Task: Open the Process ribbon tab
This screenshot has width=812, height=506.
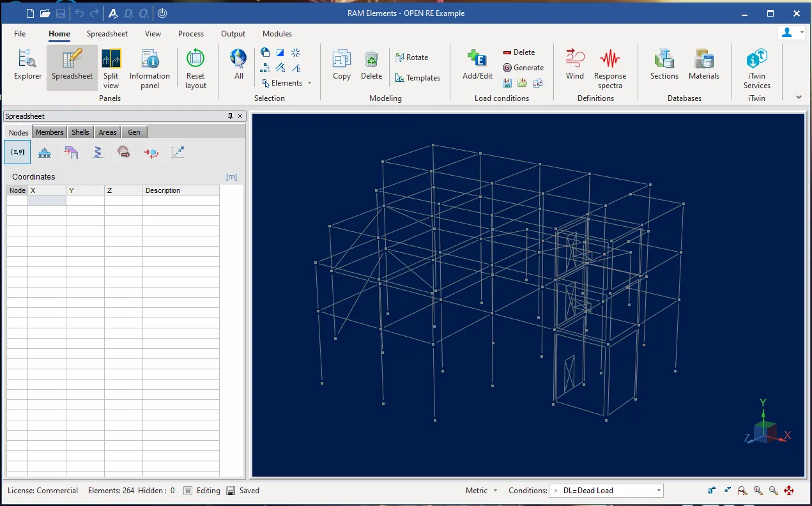Action: 191,34
